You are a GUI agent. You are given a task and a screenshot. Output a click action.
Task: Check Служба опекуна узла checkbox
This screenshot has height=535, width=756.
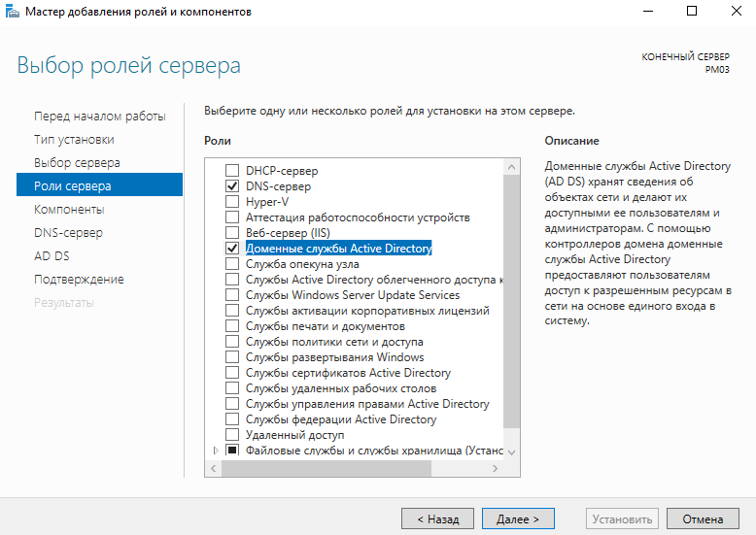(232, 264)
